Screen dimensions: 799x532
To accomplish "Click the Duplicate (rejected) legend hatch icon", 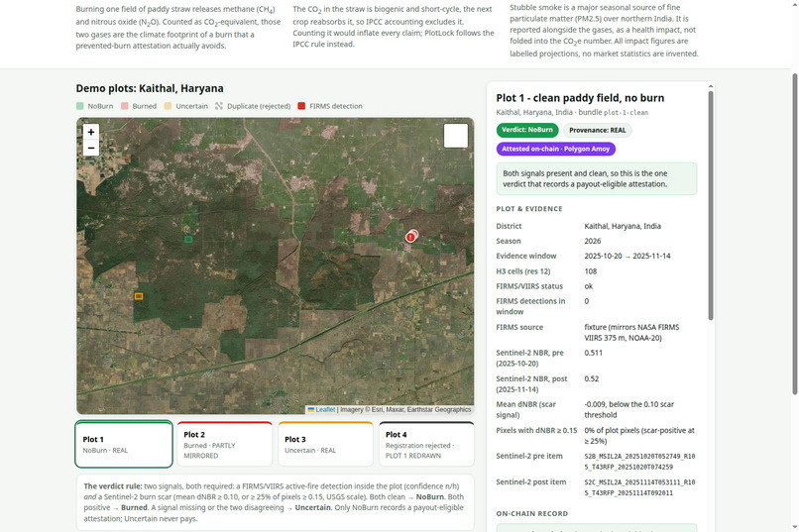I will pos(219,106).
